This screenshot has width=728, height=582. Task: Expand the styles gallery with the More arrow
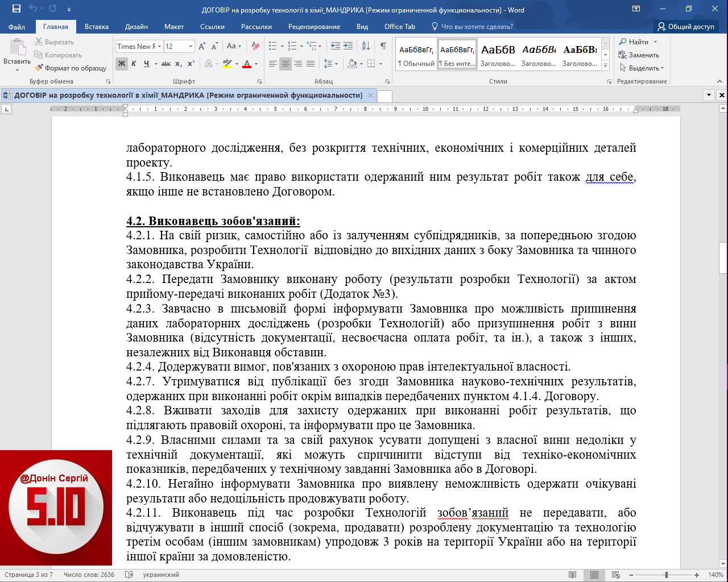(606, 66)
